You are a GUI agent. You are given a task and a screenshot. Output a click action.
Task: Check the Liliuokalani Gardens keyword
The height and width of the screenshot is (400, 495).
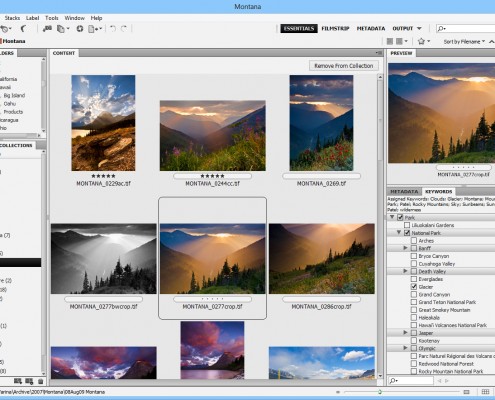407,225
